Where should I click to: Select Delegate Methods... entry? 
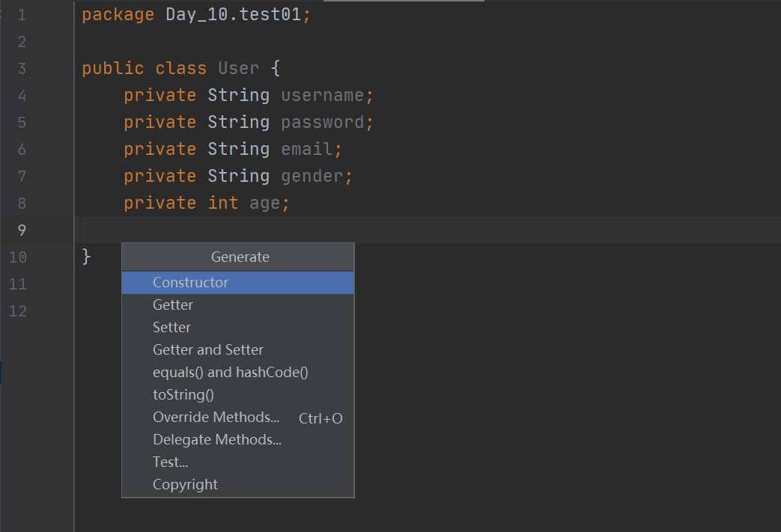pyautogui.click(x=217, y=440)
